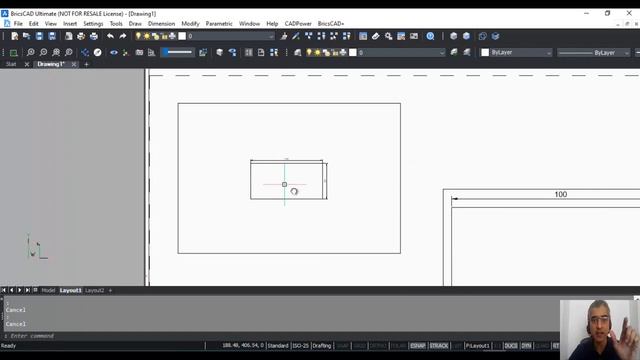Close the Drawing1 document tab

[73, 64]
